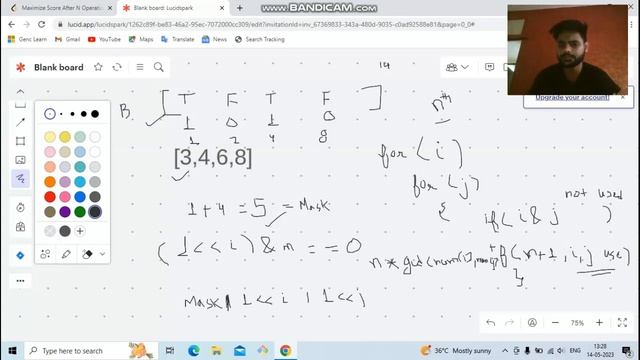The height and width of the screenshot is (360, 640).
Task: Click the auto-pan compass icon
Action: point(532,323)
